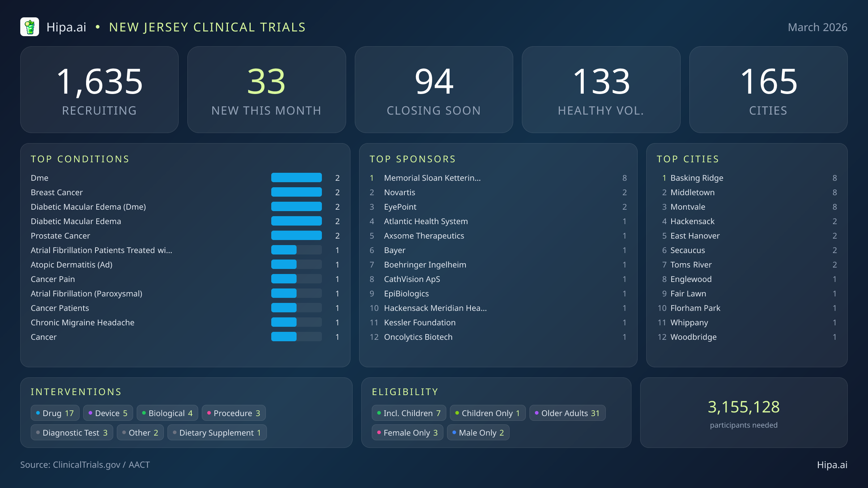This screenshot has height=488, width=868.
Task: Select the green dot on Biological filter
Action: [144, 413]
